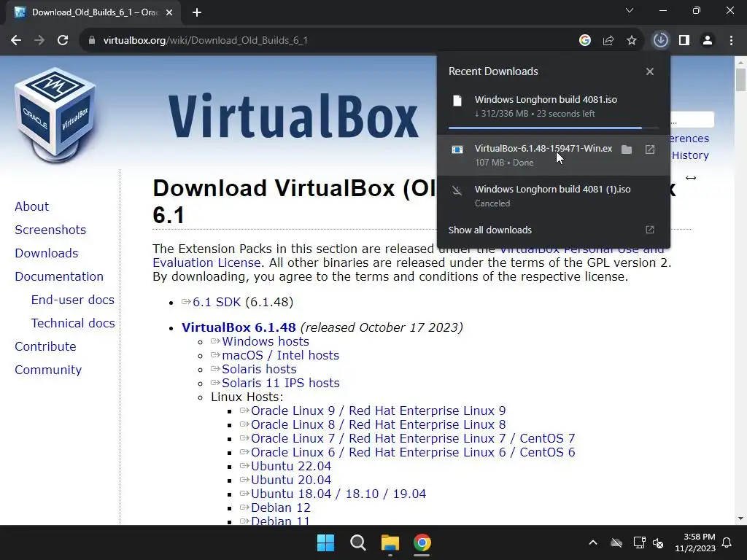This screenshot has width=747, height=560.
Task: Download Ubuntu 20.04 package
Action: [290, 480]
